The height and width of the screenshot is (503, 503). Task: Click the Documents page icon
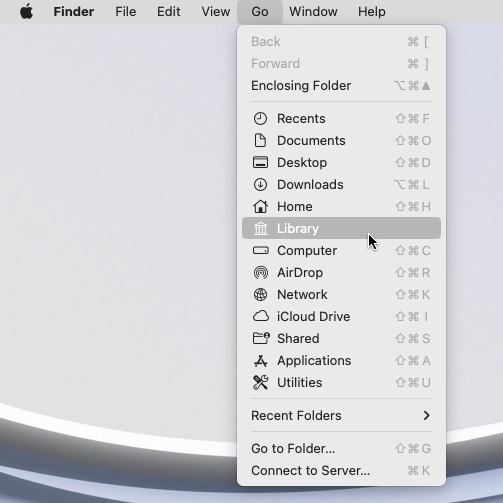(x=260, y=141)
